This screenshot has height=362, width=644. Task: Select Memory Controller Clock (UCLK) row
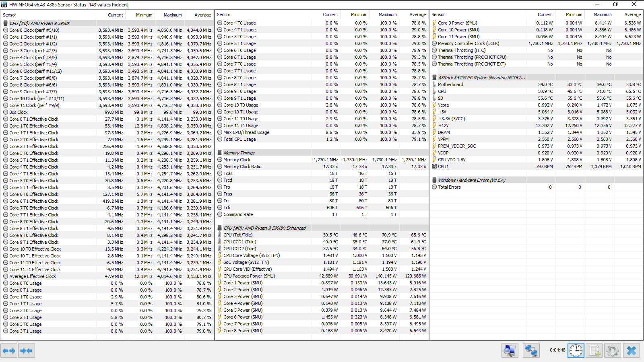537,43
